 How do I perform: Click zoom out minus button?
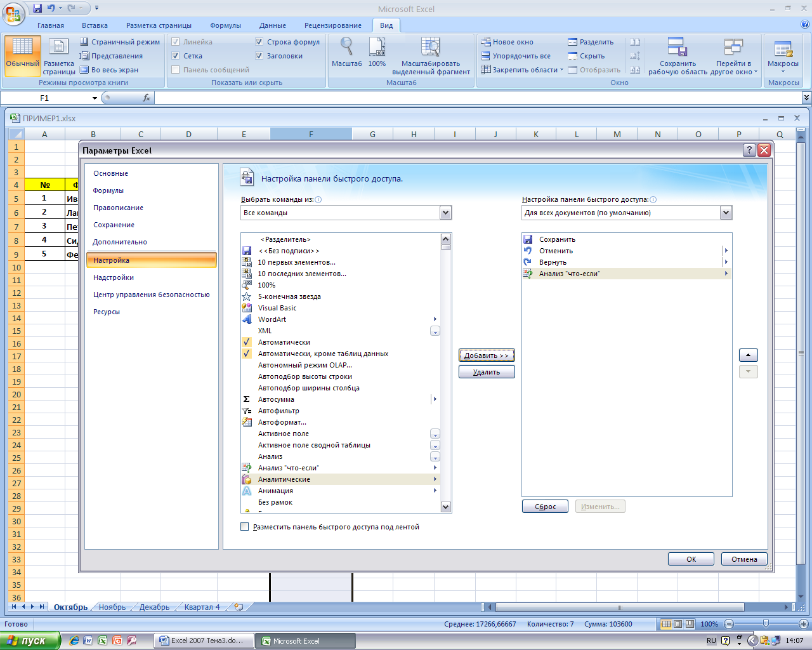(729, 624)
